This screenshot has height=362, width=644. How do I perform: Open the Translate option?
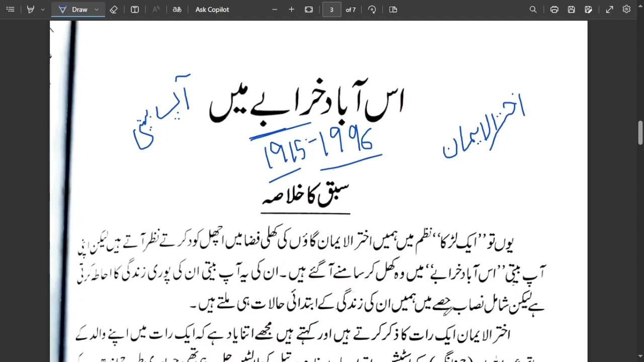[x=177, y=10]
